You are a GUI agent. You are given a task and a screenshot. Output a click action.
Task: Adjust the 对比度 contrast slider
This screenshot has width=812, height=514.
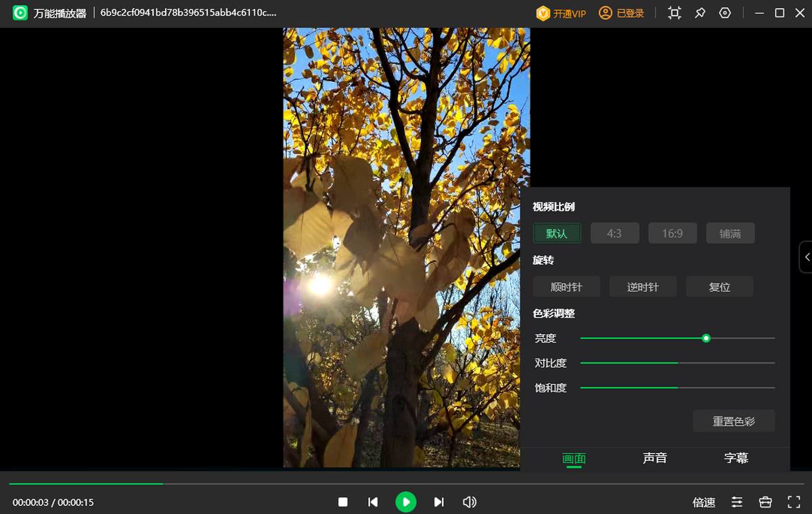click(677, 363)
